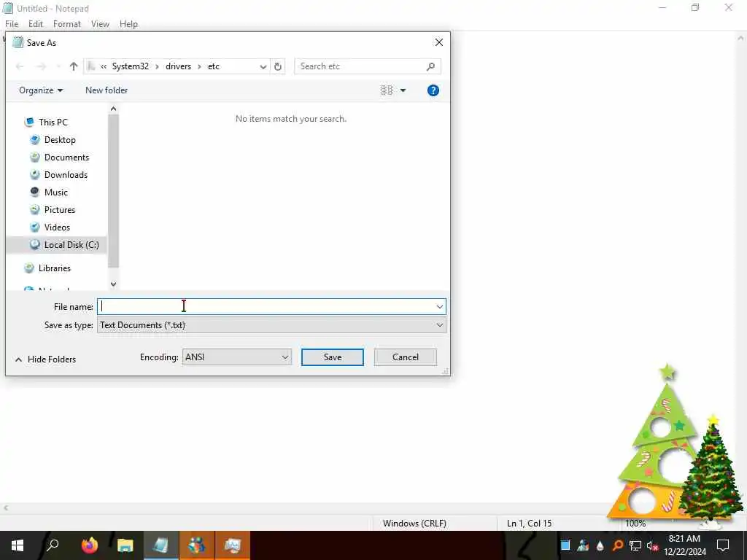Open the Notepad Help menu
The image size is (747, 560).
tap(128, 24)
